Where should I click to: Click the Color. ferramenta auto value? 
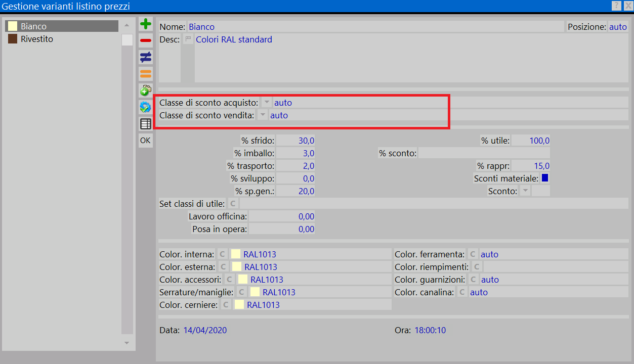489,254
